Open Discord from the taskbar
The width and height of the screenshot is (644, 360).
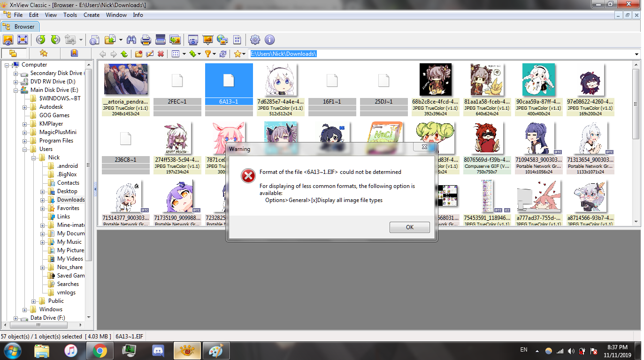[x=158, y=351]
